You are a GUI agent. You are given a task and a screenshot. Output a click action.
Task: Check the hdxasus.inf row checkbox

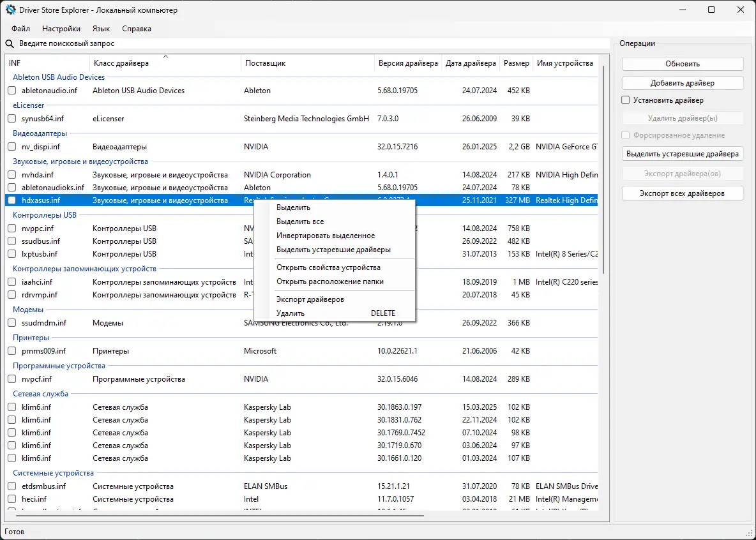coord(12,200)
